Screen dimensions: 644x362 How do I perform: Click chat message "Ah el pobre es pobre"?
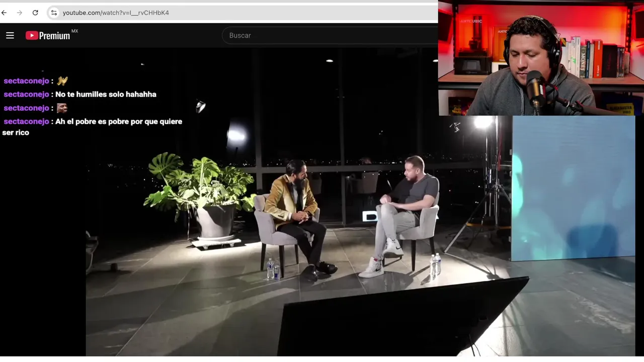(x=92, y=127)
